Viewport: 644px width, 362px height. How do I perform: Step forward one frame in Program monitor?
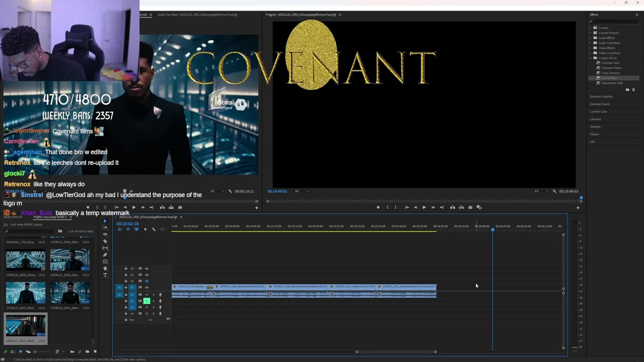point(433,207)
